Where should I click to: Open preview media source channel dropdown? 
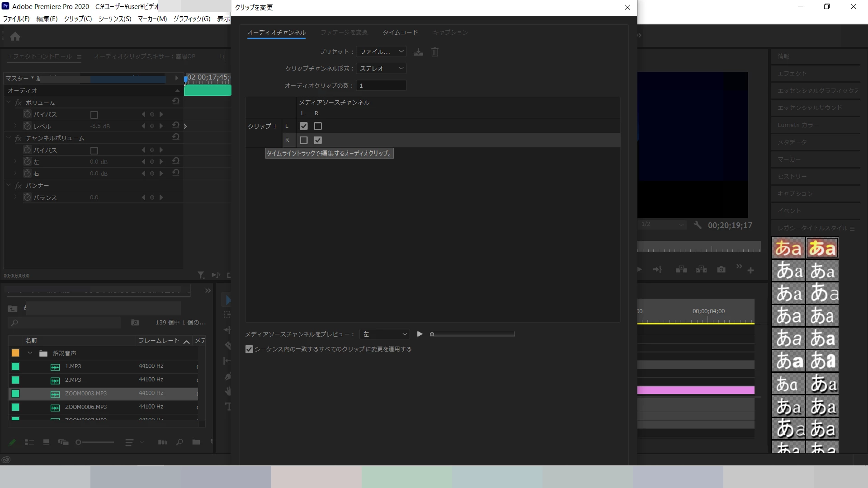(384, 334)
